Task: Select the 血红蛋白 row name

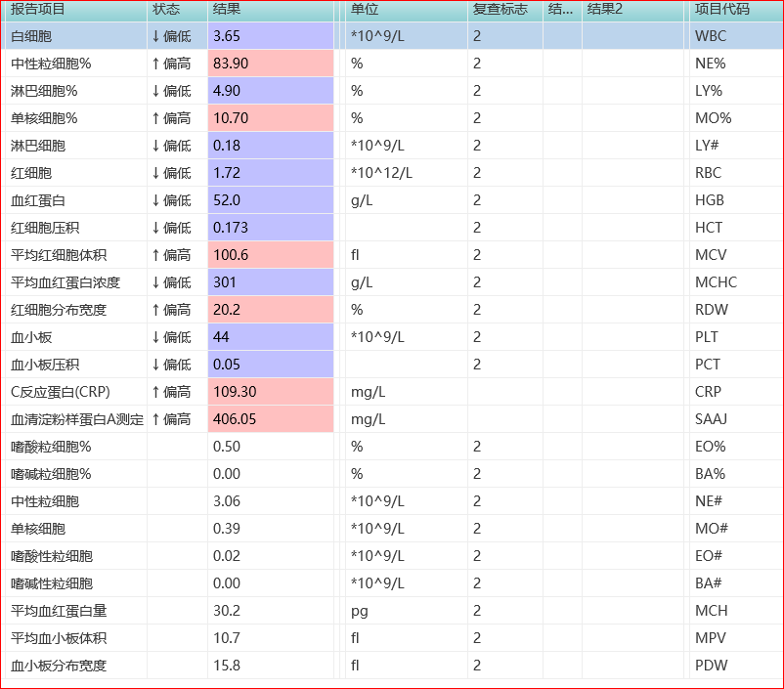Action: 38,200
